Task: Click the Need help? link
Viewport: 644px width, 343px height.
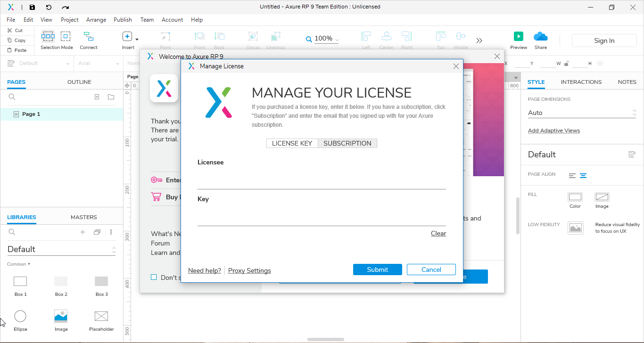Action: 205,270
